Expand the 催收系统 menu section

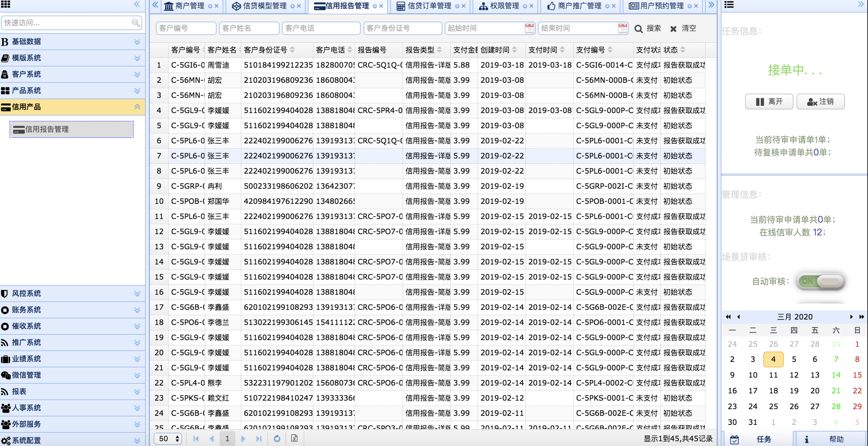[72, 326]
